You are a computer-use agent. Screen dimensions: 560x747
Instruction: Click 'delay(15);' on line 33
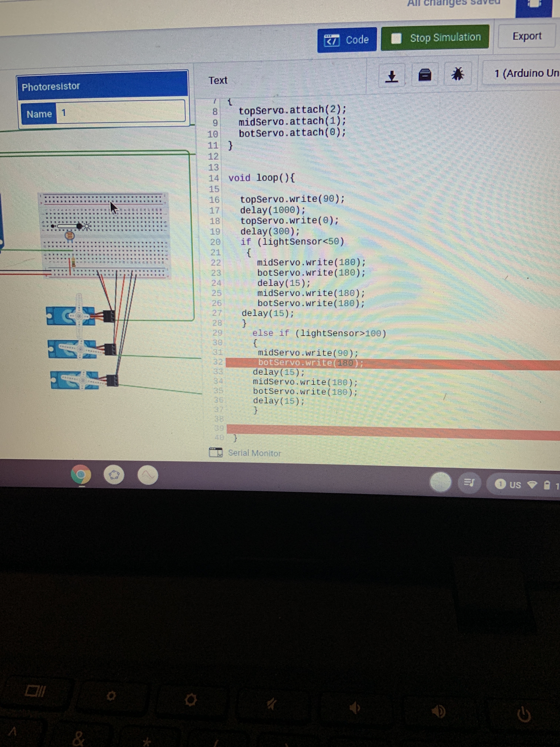pyautogui.click(x=279, y=372)
